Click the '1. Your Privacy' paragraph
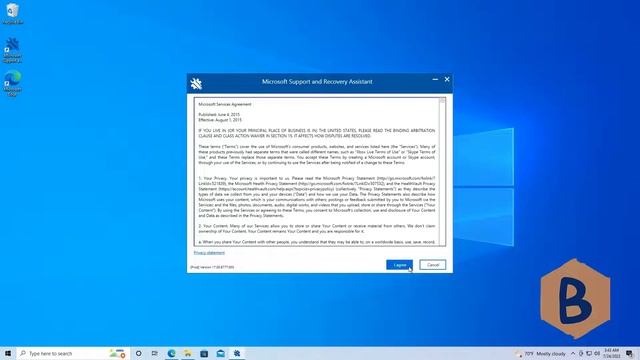Image resolution: width=640 pixels, height=360 pixels. (317, 197)
